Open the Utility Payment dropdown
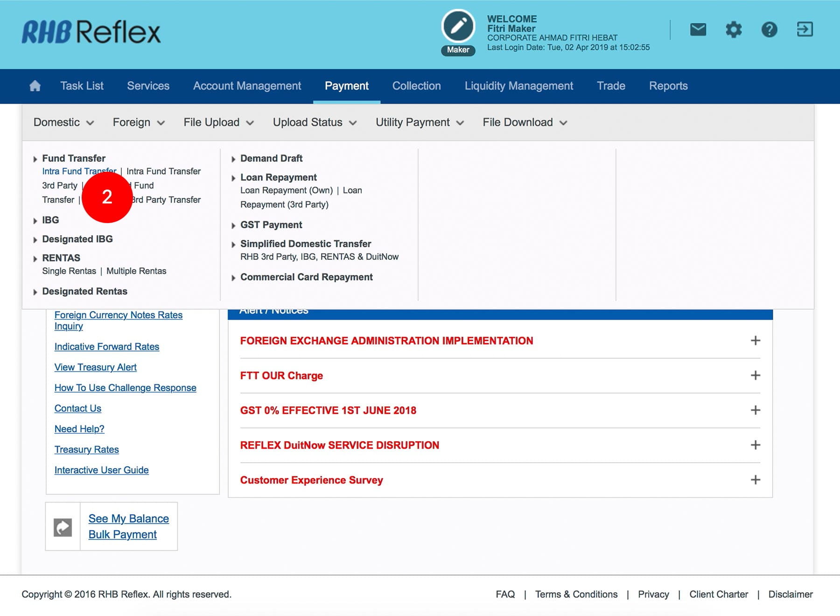 tap(420, 122)
